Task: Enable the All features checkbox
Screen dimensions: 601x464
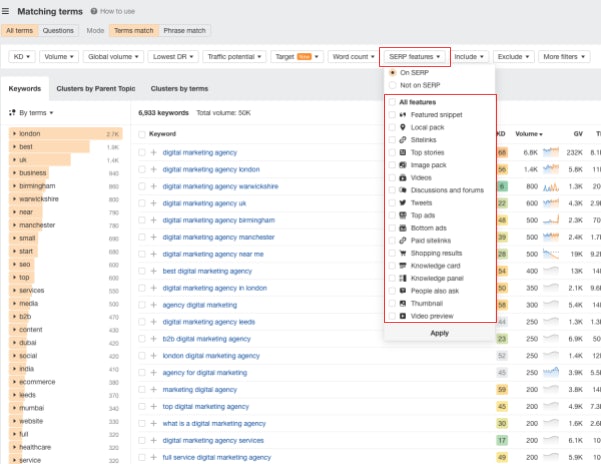Action: 391,102
